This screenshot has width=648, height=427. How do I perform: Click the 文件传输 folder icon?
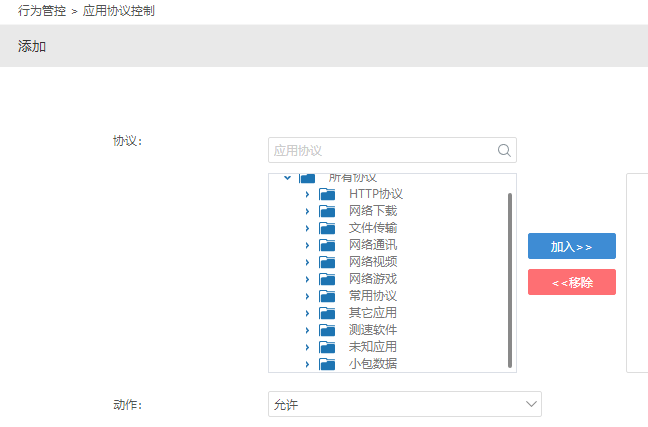tap(327, 228)
